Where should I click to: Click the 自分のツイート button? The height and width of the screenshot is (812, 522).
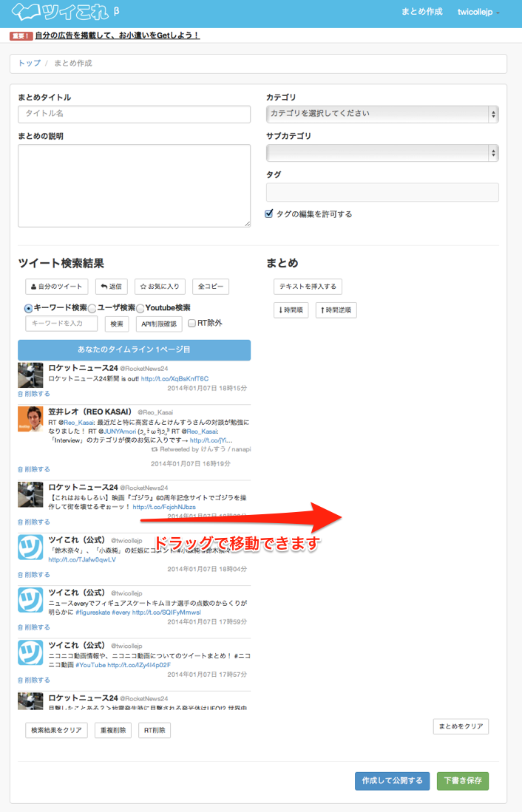coord(56,287)
